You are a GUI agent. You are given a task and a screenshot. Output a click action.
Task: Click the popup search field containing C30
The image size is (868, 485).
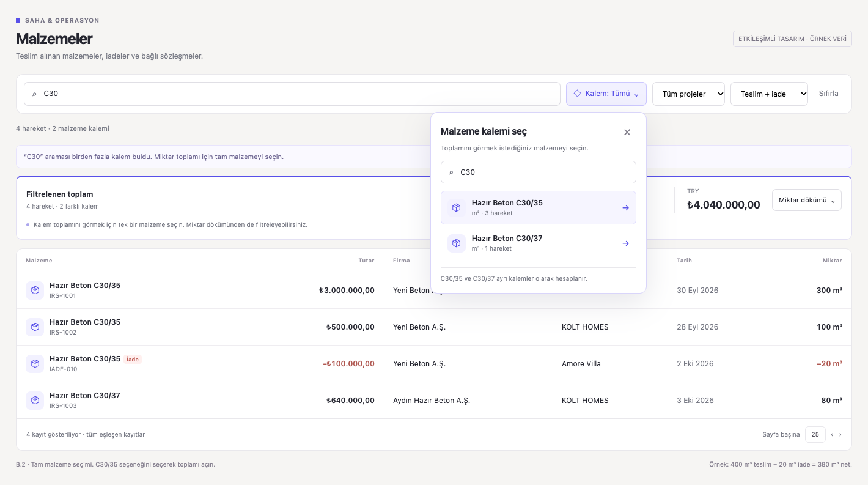click(x=538, y=172)
